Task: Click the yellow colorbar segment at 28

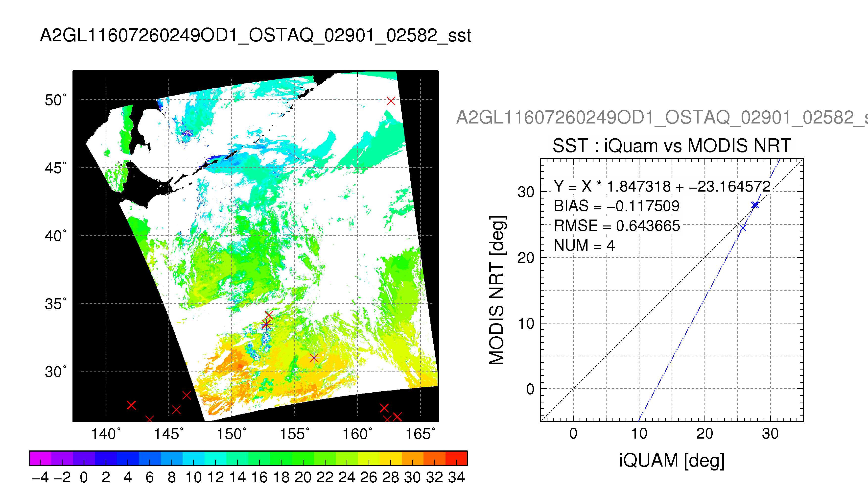Action: point(391,458)
